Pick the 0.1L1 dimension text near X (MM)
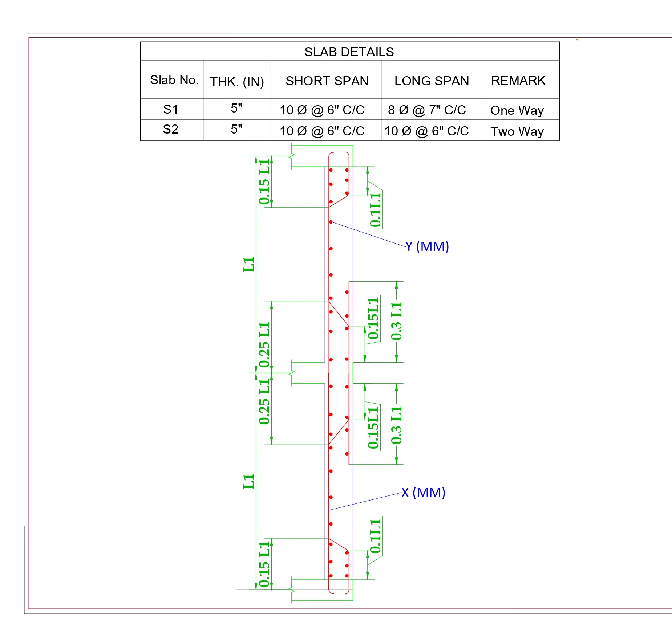The height and width of the screenshot is (637, 672). tap(376, 536)
